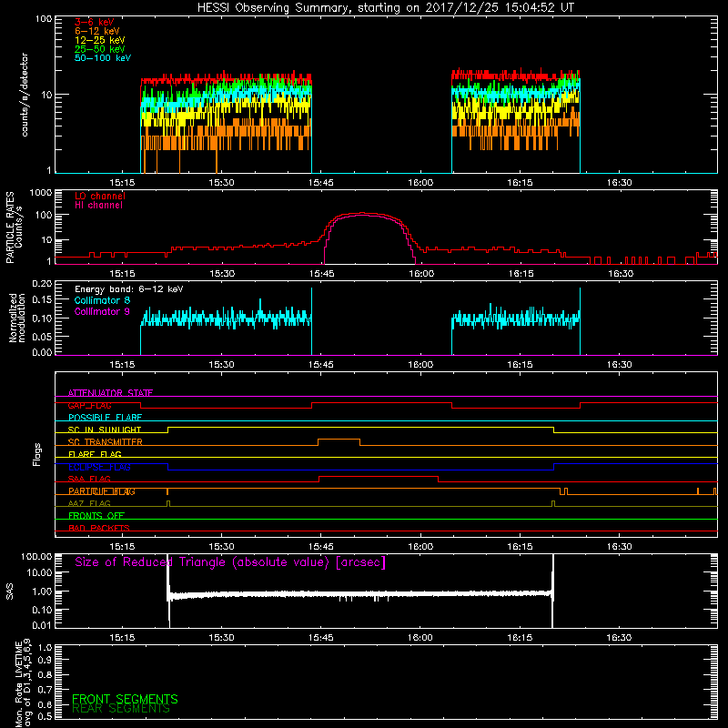Select the PARTICLE_FLAG label
728x728 pixels.
[x=102, y=491]
